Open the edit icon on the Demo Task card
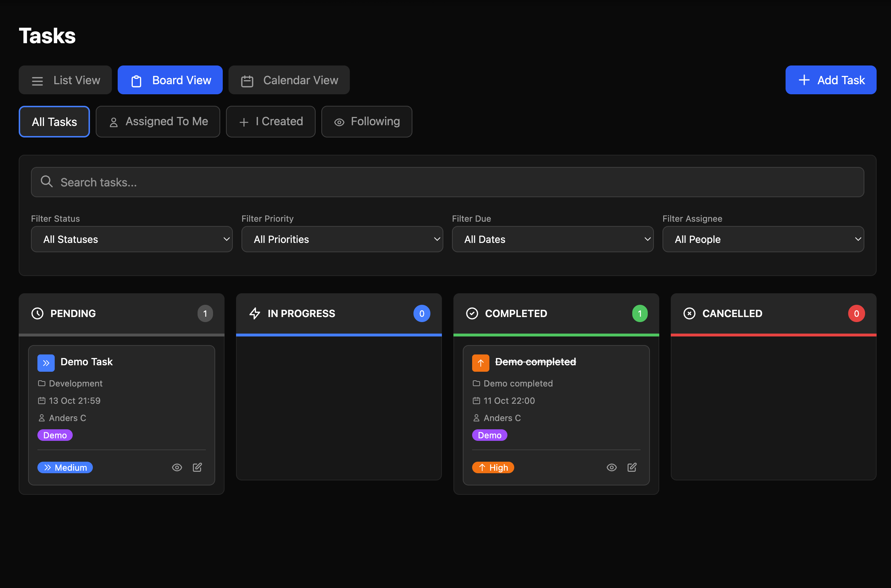 (198, 467)
